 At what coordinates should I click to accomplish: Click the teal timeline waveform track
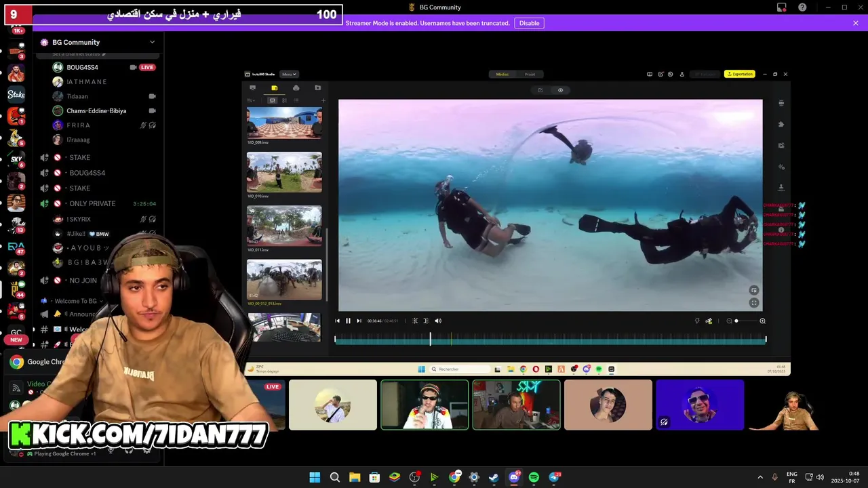point(550,340)
